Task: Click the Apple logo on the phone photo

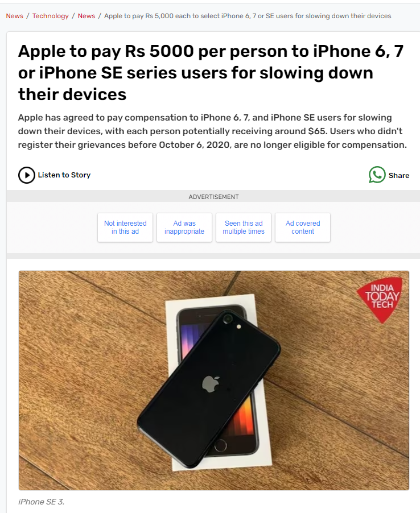Action: pyautogui.click(x=211, y=384)
